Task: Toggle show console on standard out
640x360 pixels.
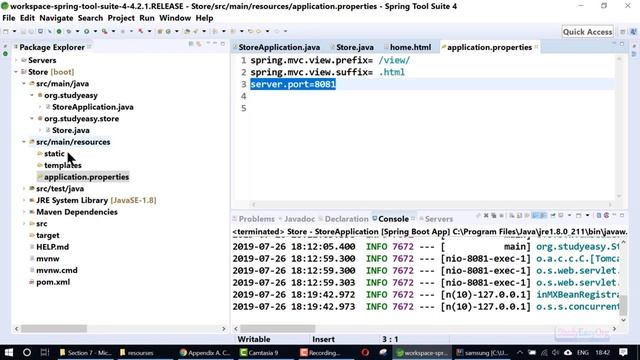Action: pyautogui.click(x=535, y=216)
